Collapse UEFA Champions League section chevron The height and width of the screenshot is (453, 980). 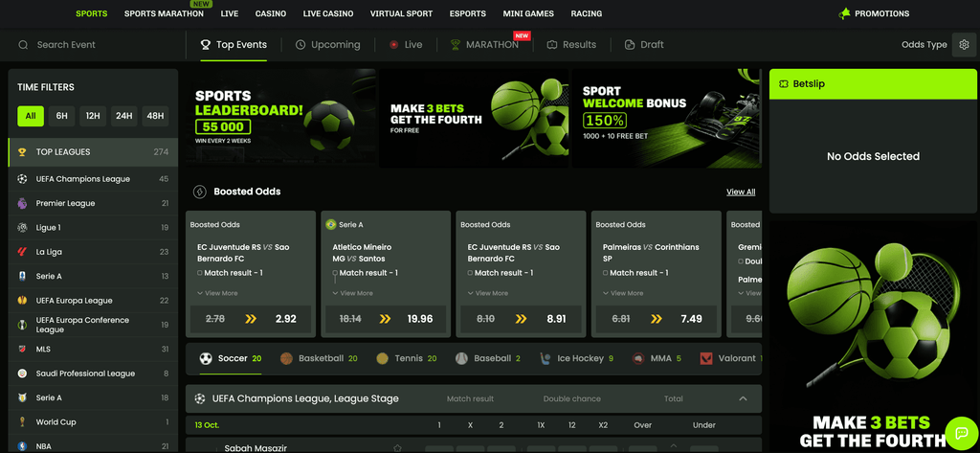[743, 398]
